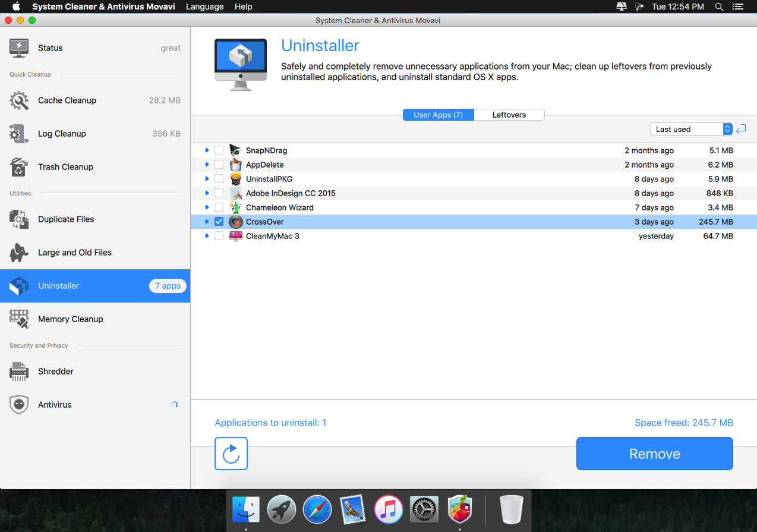
Task: Open the Language menu
Action: pyautogui.click(x=205, y=7)
